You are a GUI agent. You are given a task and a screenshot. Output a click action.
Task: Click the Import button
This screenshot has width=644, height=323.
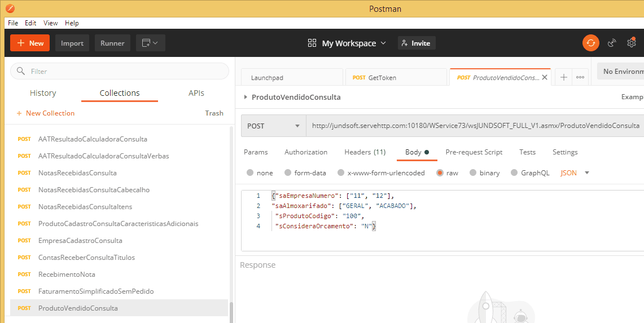[72, 43]
